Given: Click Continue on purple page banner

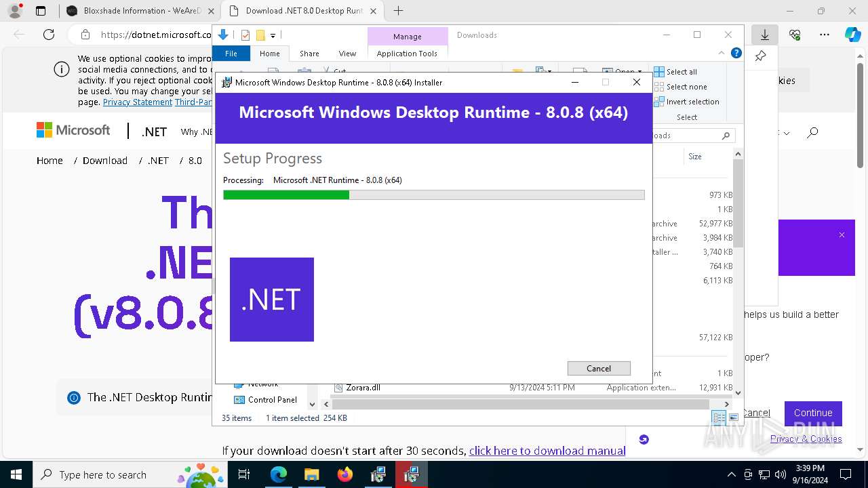Looking at the screenshot, I should coord(813,413).
